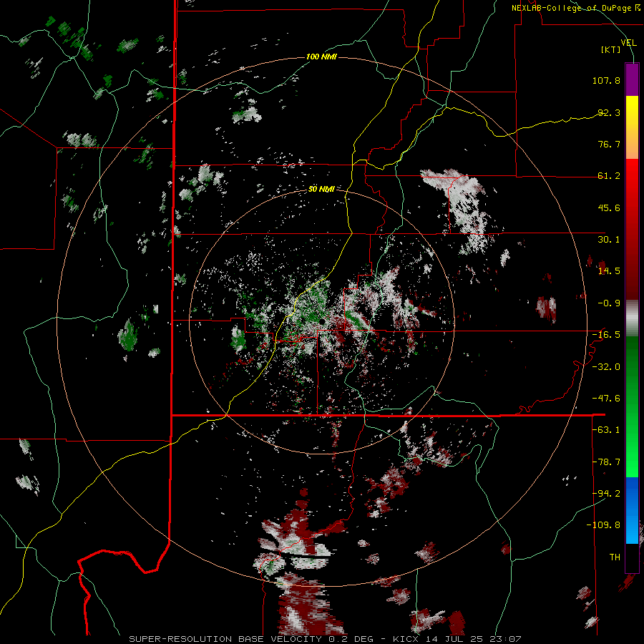This screenshot has width=644, height=644.
Task: Click the -63.1 velocity scale value
Action: pyautogui.click(x=606, y=430)
